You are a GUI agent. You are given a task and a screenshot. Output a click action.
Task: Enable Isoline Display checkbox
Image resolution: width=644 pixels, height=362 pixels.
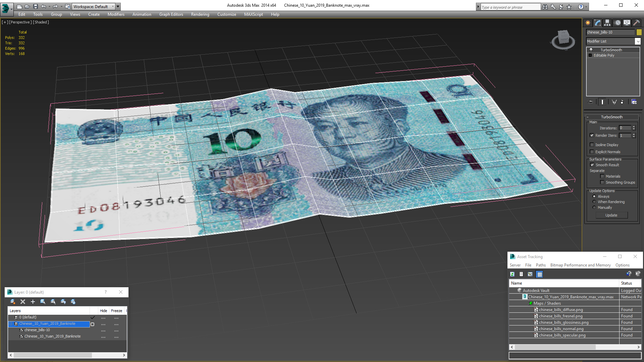pos(592,145)
